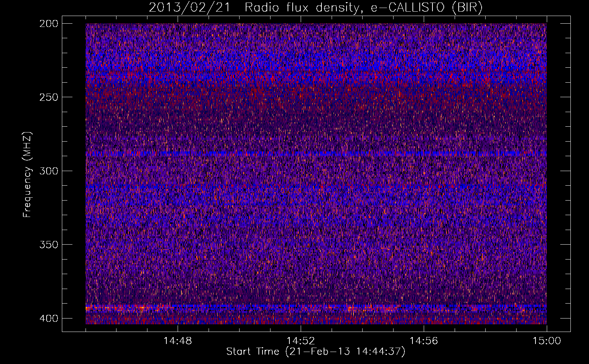Click the 15:00 time tick label
This screenshot has height=364, width=589.
point(547,341)
